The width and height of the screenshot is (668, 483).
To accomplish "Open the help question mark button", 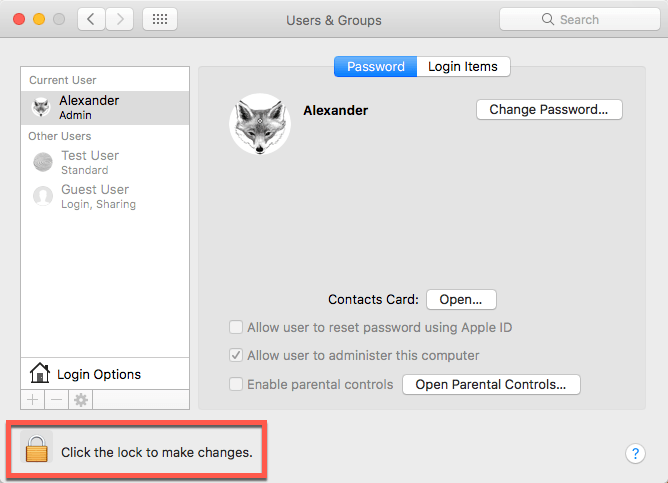I will (x=635, y=453).
